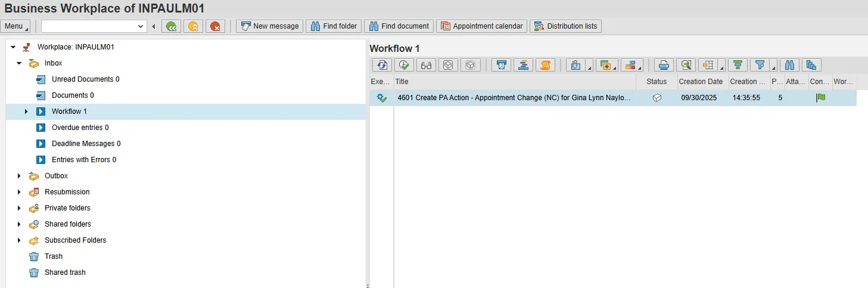Click the Creation Date column header

pyautogui.click(x=702, y=82)
